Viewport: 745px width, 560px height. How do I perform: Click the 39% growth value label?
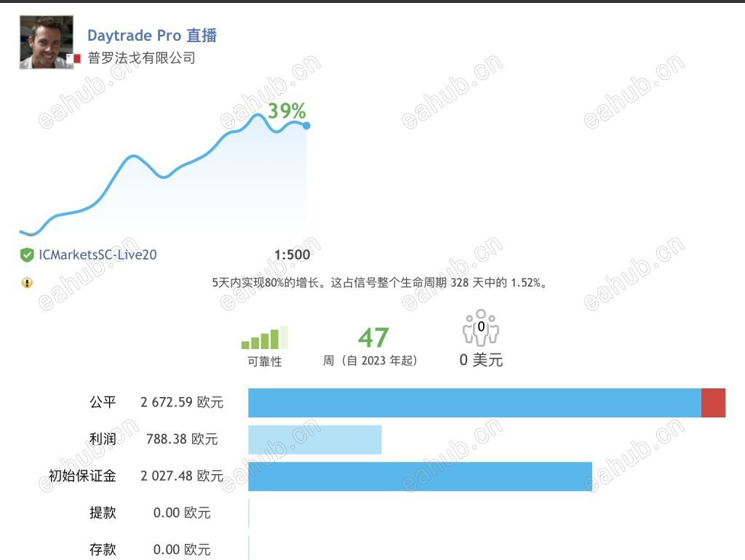pos(287,111)
